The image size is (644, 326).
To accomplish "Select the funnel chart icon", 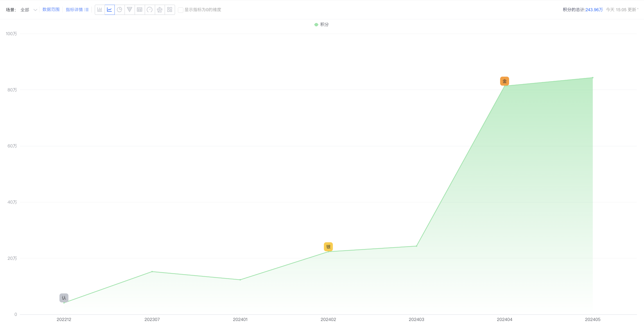I will pyautogui.click(x=130, y=10).
